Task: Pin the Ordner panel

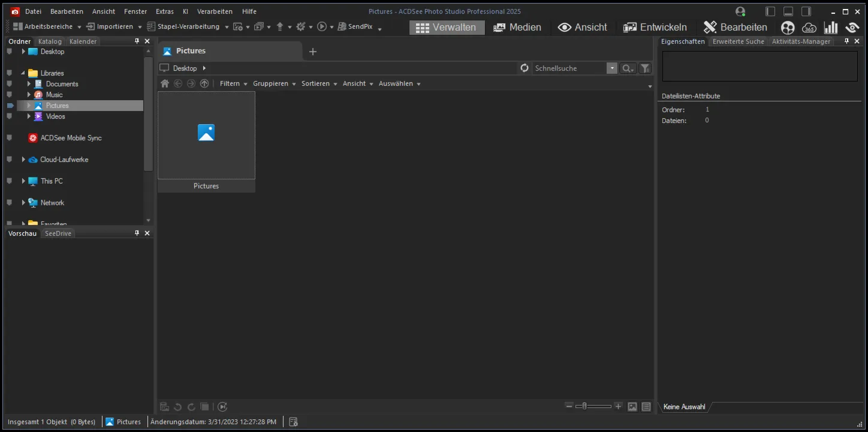Action: coord(137,41)
